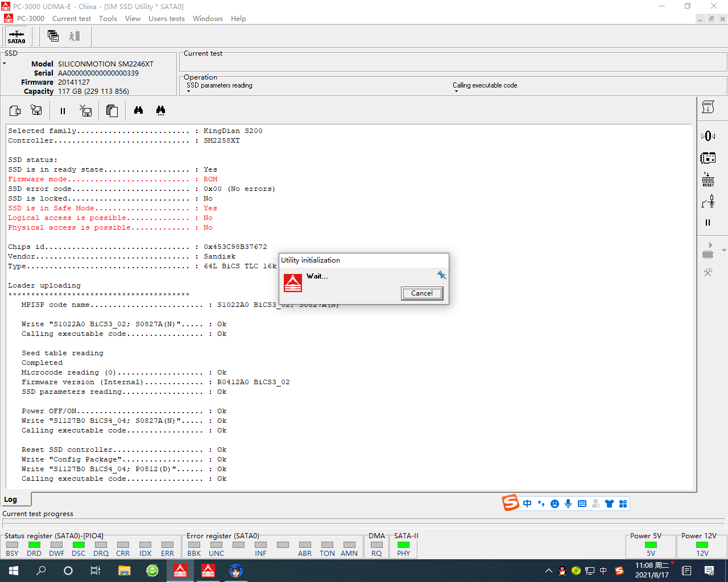Click the DRD status indicator
The image size is (728, 582).
[34, 544]
